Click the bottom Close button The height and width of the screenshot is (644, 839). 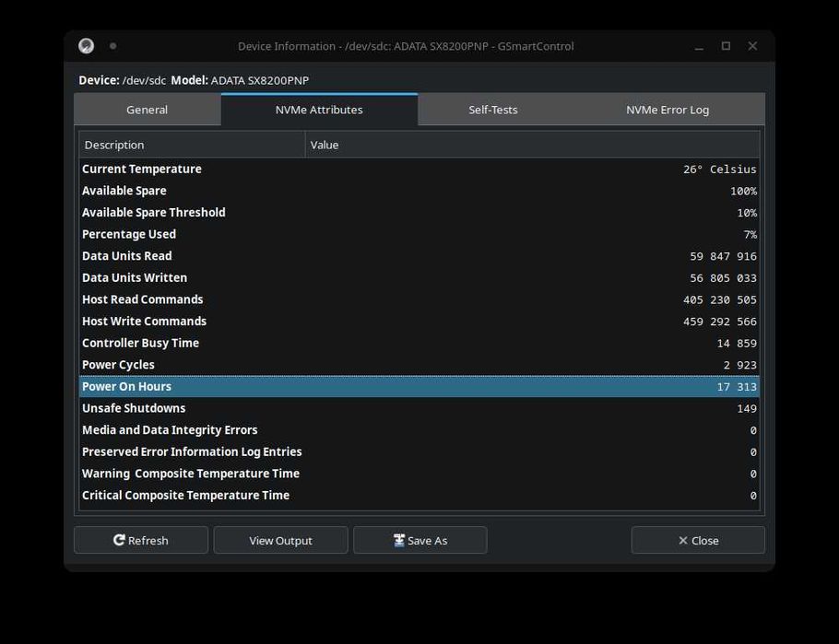tap(698, 540)
